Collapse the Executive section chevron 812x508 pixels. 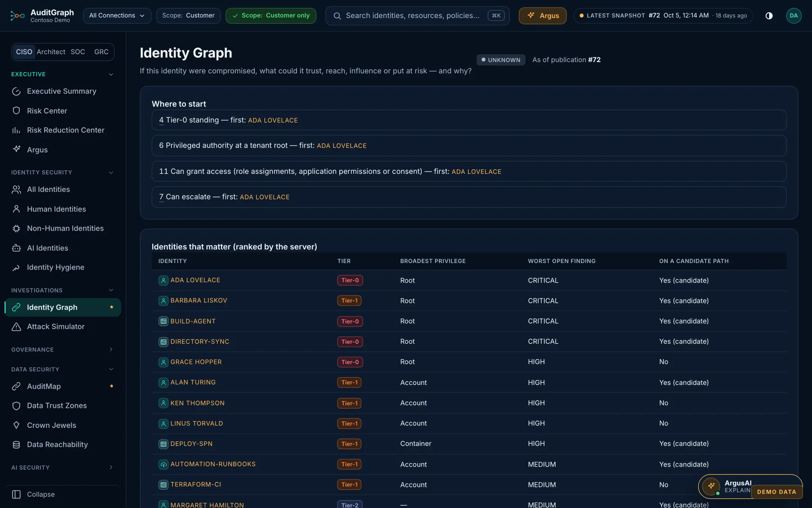[x=111, y=75]
